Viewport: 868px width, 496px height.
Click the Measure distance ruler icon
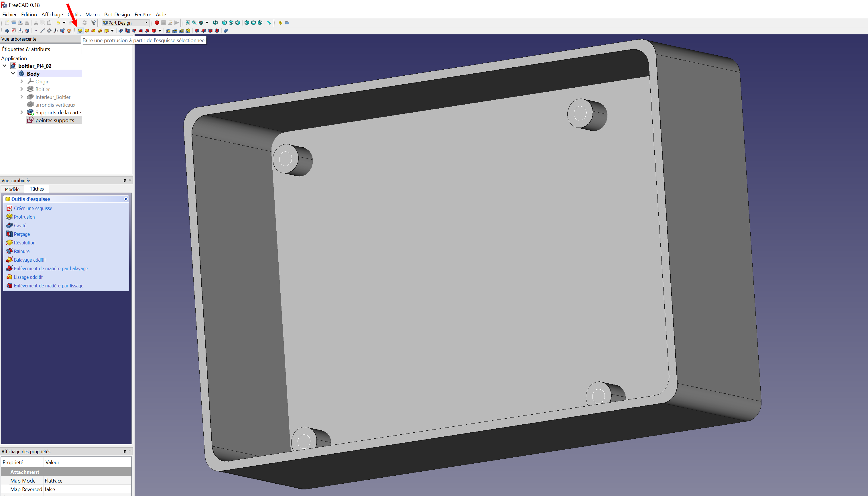(x=269, y=23)
